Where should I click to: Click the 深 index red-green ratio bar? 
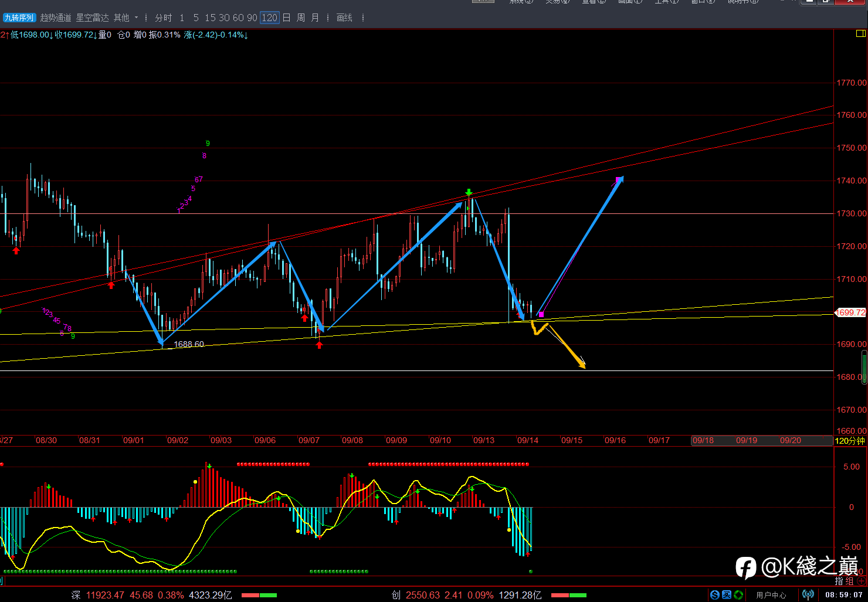click(x=259, y=596)
